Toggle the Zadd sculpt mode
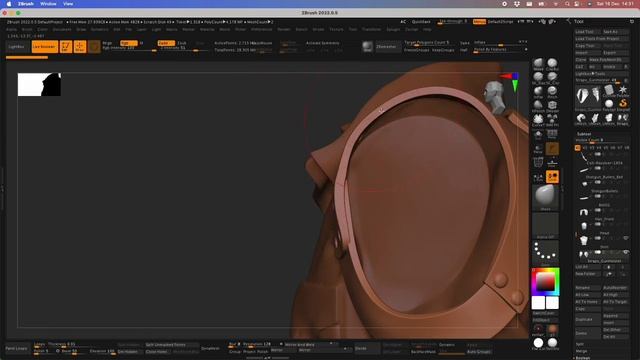This screenshot has height=360, width=640. click(x=166, y=43)
